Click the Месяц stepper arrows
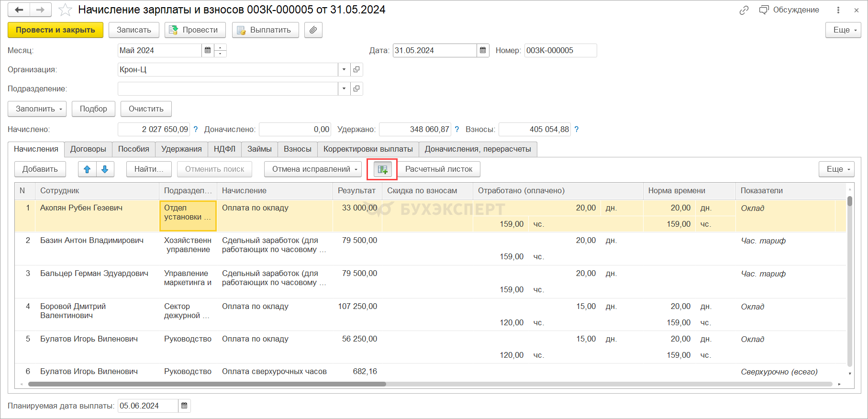 [220, 50]
